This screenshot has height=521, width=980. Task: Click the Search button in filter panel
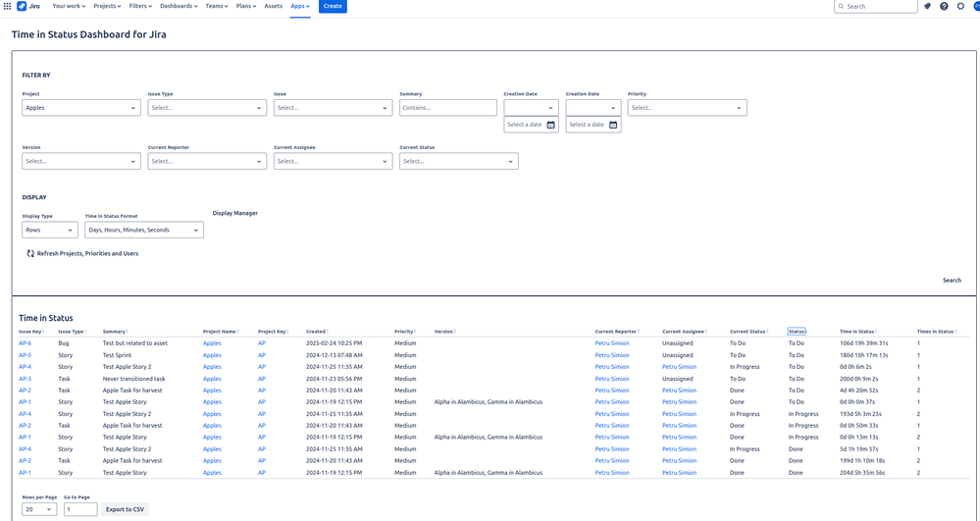coord(952,281)
